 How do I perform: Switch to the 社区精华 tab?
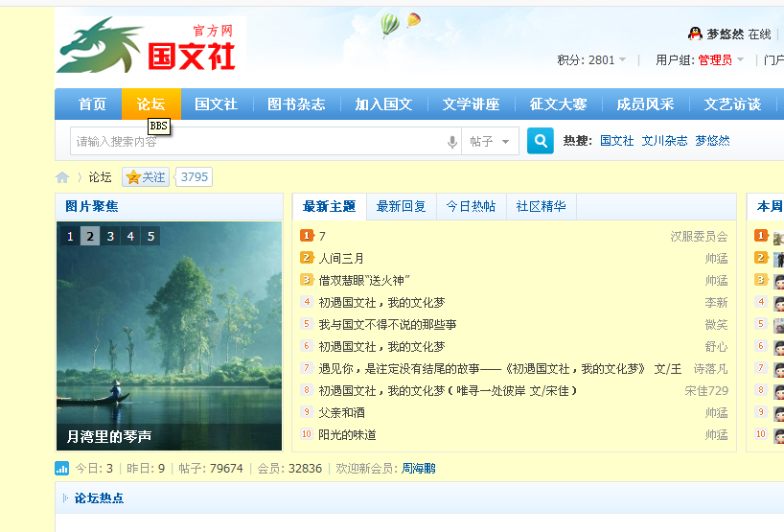[541, 206]
